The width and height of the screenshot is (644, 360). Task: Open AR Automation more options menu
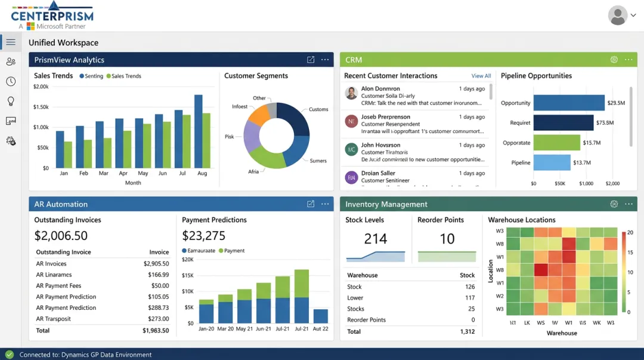click(325, 204)
